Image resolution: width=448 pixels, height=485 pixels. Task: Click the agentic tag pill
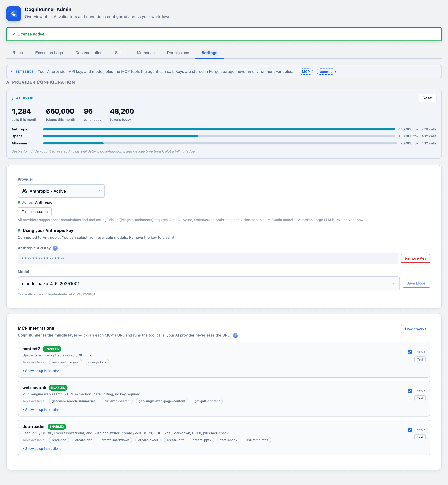[x=326, y=72]
